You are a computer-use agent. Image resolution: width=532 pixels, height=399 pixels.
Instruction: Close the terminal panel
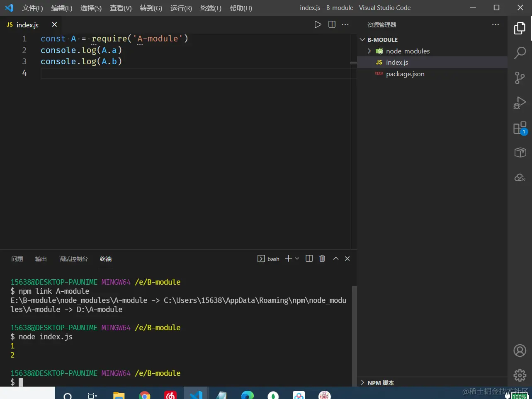click(x=347, y=259)
